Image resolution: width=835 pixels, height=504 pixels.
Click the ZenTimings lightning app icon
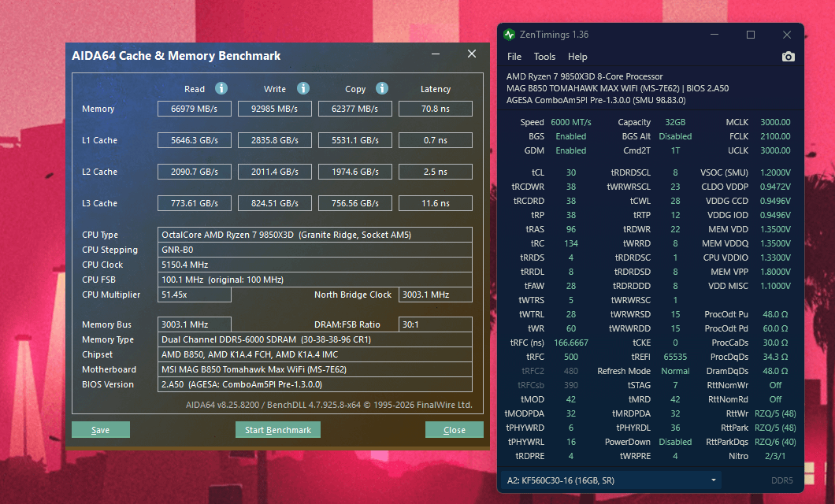coord(508,35)
